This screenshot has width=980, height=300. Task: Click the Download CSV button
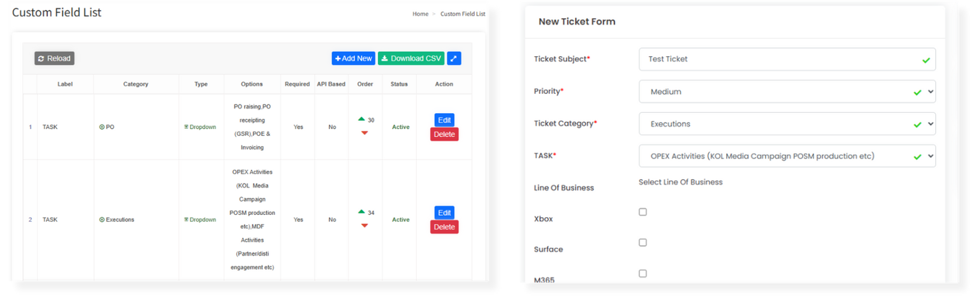click(x=411, y=58)
